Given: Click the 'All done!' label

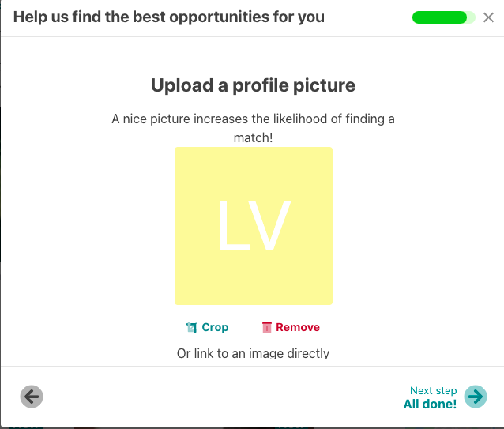Looking at the screenshot, I should pos(430,405).
